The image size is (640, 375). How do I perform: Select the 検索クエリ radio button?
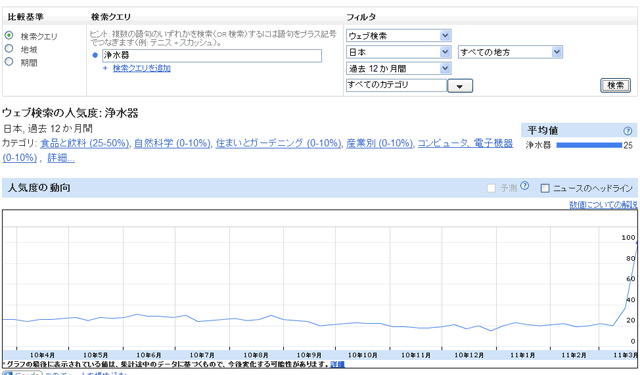click(x=9, y=36)
